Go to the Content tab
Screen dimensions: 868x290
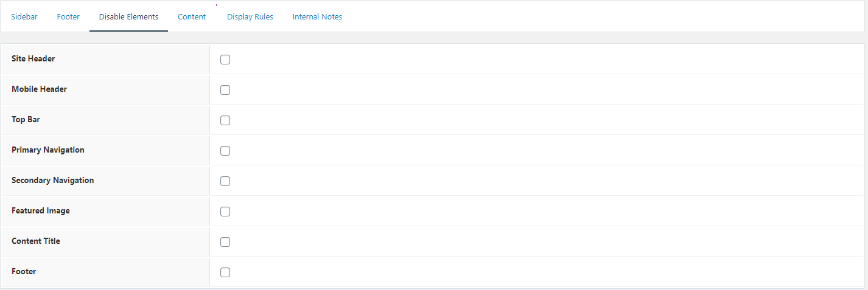click(192, 17)
